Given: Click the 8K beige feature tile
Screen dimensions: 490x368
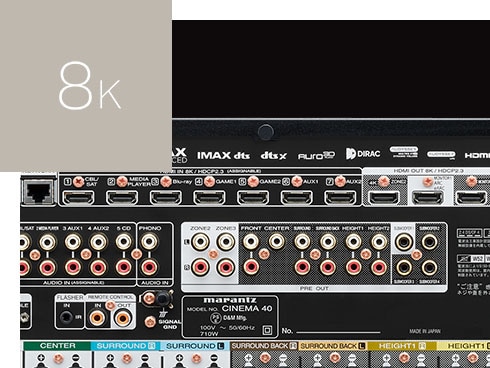Looking at the screenshot, I should (x=86, y=86).
